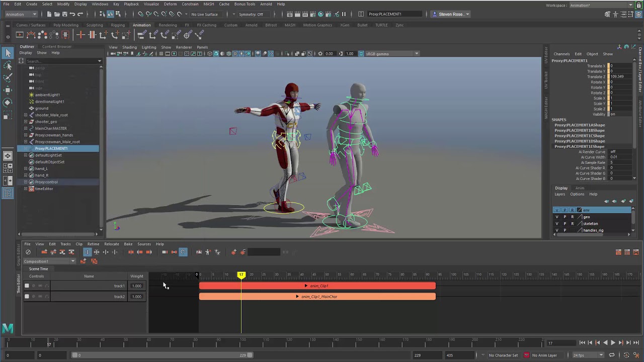Toggle V visibility on env layer
Viewport: 644px width, 362px height.
click(556, 210)
